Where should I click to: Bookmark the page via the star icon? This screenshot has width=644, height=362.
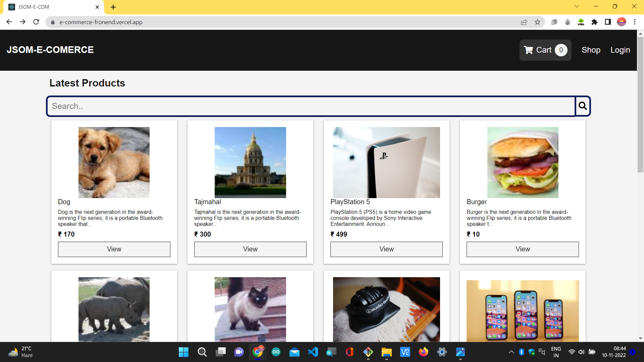point(538,22)
